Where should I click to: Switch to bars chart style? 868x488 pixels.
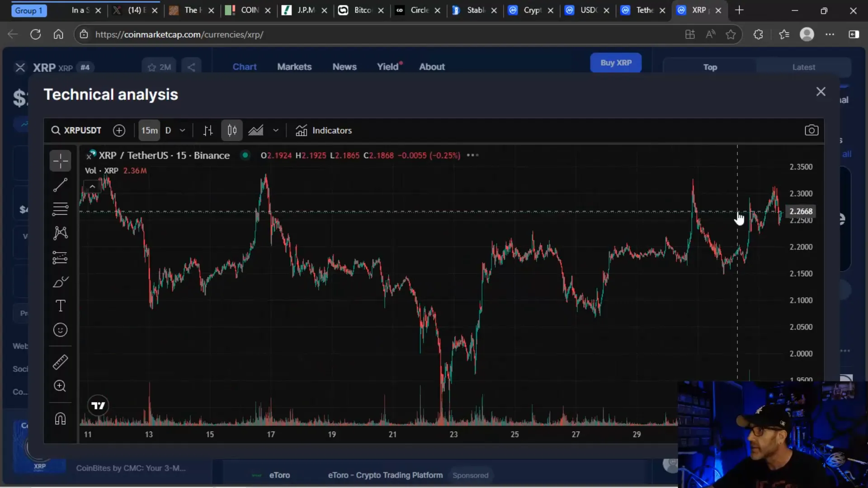[x=208, y=131]
